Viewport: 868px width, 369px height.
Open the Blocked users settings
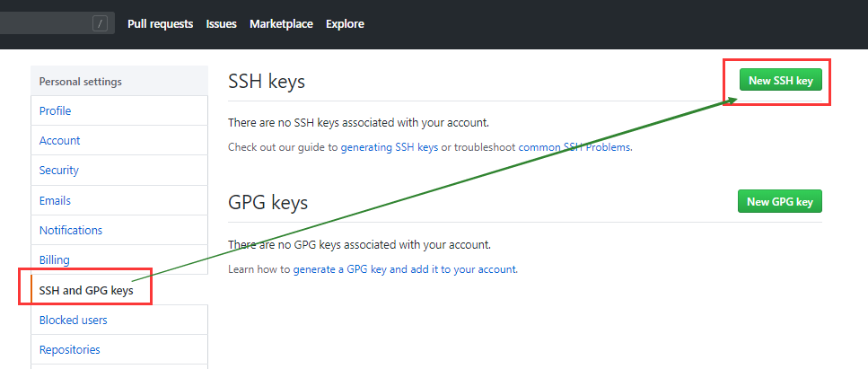coord(74,321)
